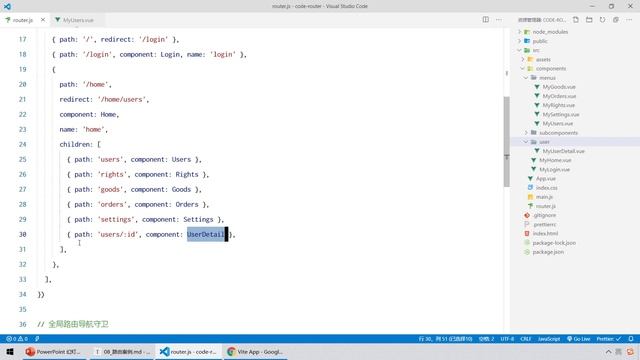Click the New Folder icon in explorer header
640x360 pixels.
[x=589, y=20]
